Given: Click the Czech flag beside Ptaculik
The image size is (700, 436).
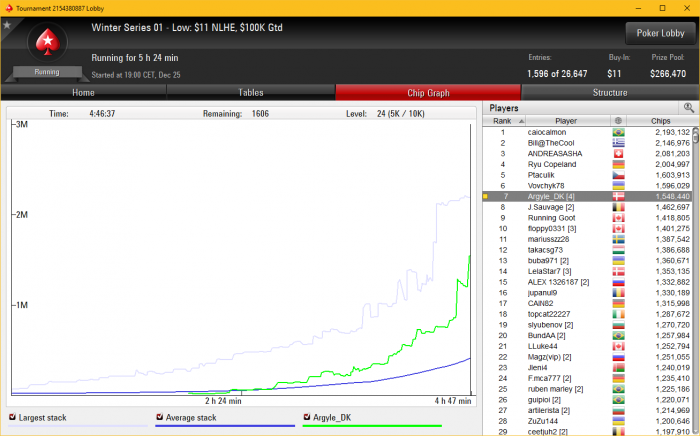Looking at the screenshot, I should coord(618,175).
